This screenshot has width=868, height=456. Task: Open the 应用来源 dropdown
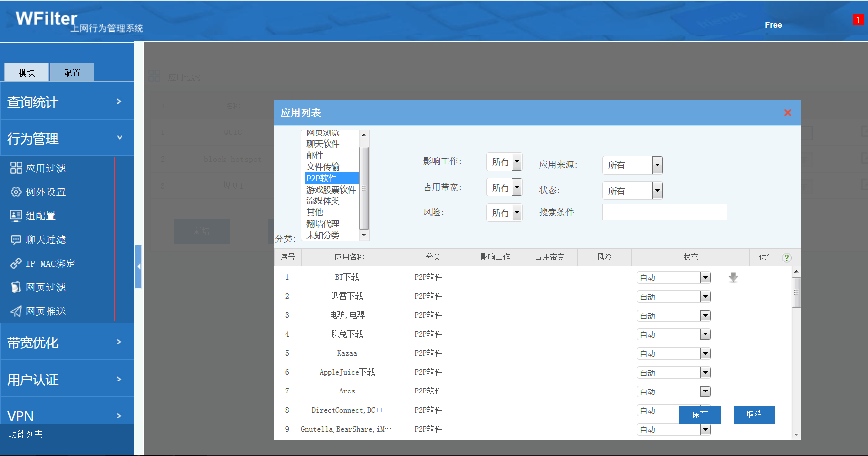[632, 165]
